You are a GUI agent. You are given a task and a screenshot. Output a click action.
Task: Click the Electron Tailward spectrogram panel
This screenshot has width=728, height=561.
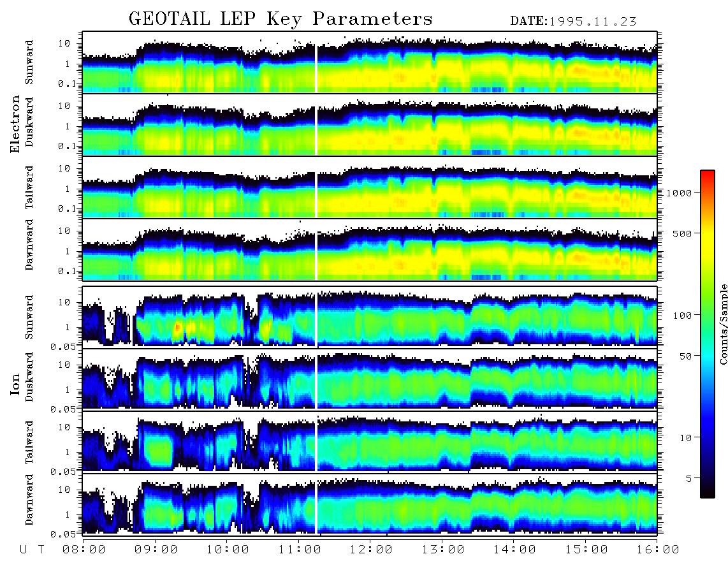[x=370, y=187]
